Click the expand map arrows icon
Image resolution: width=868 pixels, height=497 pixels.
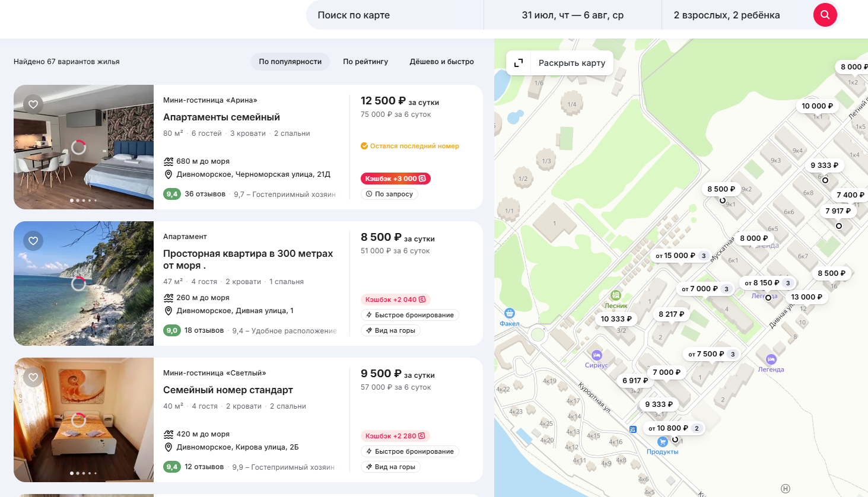point(519,63)
